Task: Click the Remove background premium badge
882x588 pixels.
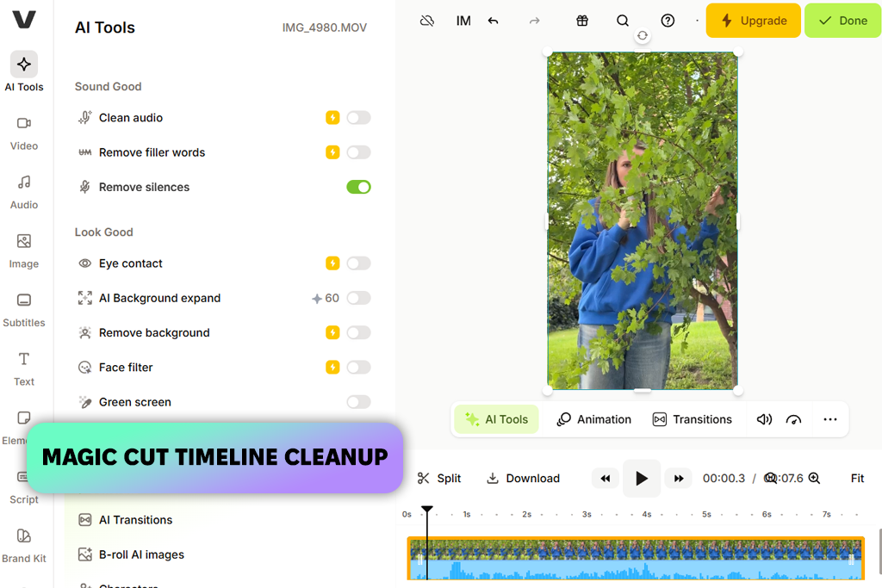Action: [332, 333]
